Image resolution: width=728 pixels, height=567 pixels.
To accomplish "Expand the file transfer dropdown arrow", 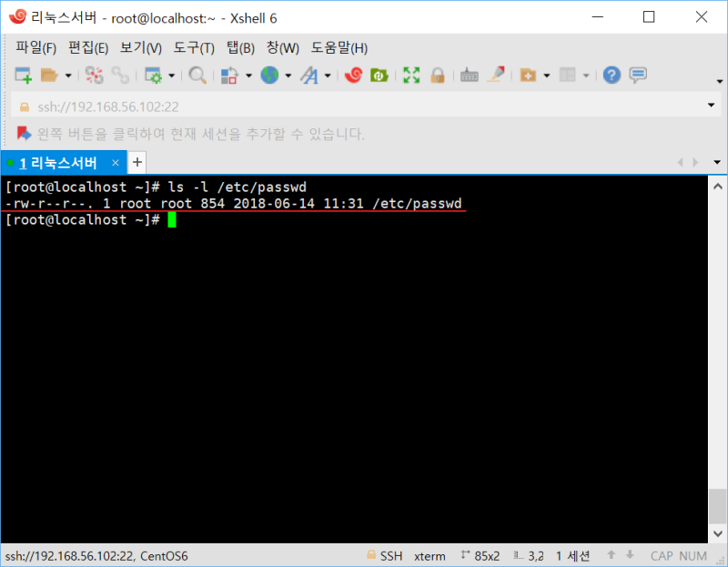I will (248, 76).
